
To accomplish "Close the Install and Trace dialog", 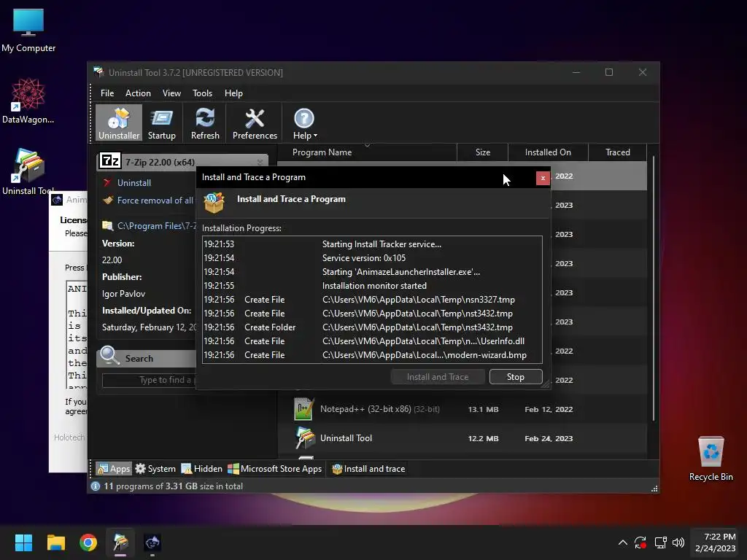I will [543, 178].
